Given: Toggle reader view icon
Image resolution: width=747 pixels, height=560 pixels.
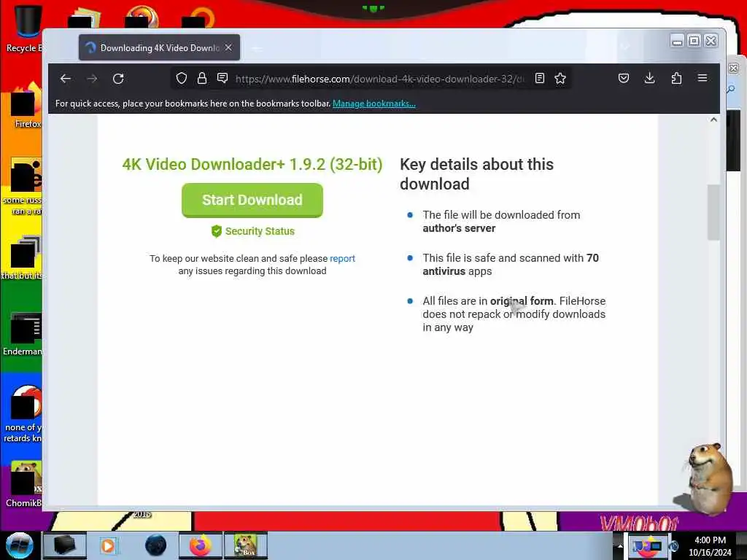Looking at the screenshot, I should tap(540, 78).
